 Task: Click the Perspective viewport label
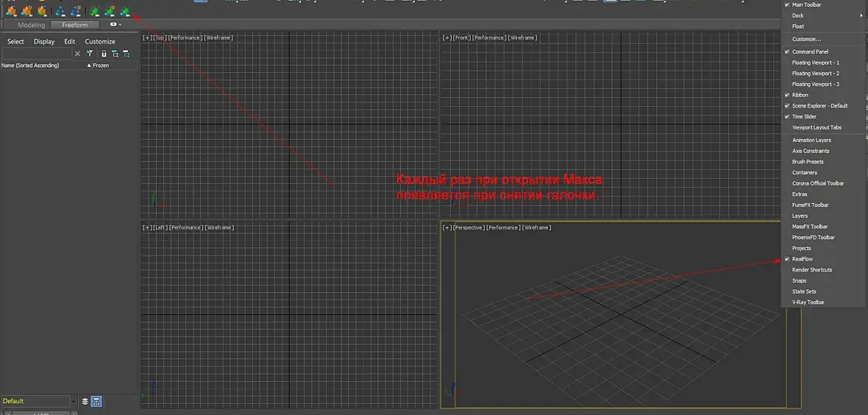point(469,227)
